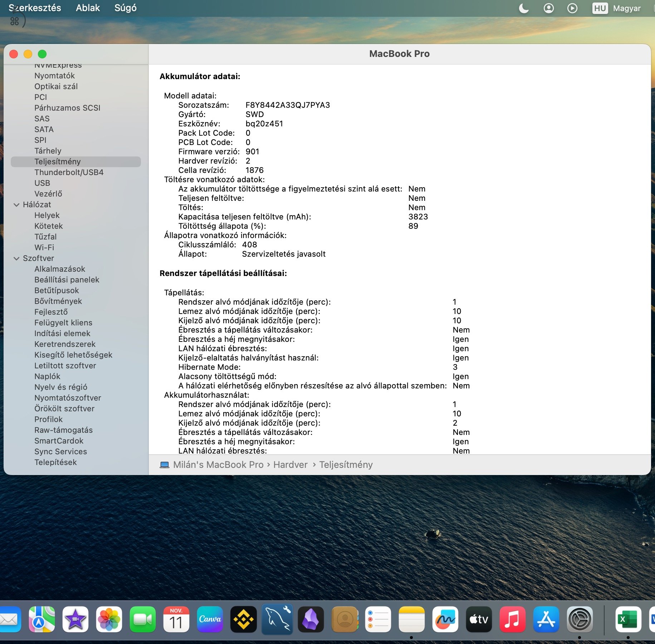Screen dimensions: 655x644
Task: Click the MacBook icon in path bar
Action: tap(165, 465)
